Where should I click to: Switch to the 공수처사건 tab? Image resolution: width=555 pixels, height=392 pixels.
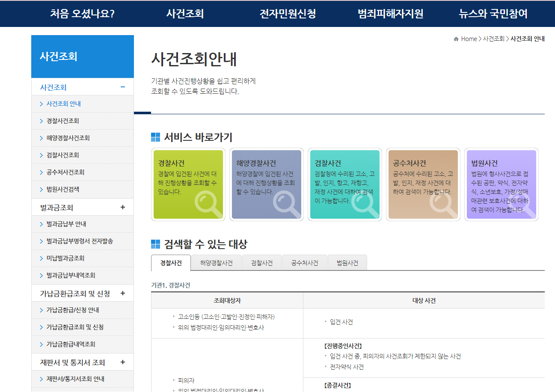304,262
